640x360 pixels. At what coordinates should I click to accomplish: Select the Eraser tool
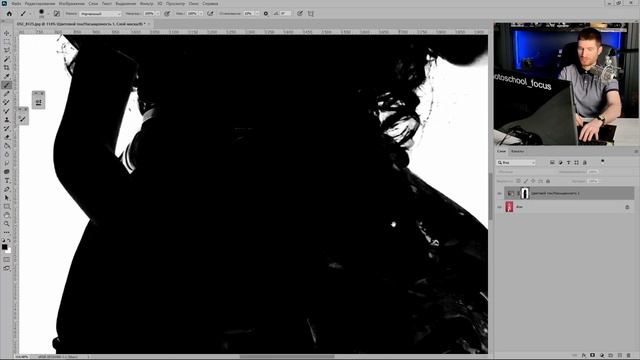(7, 137)
